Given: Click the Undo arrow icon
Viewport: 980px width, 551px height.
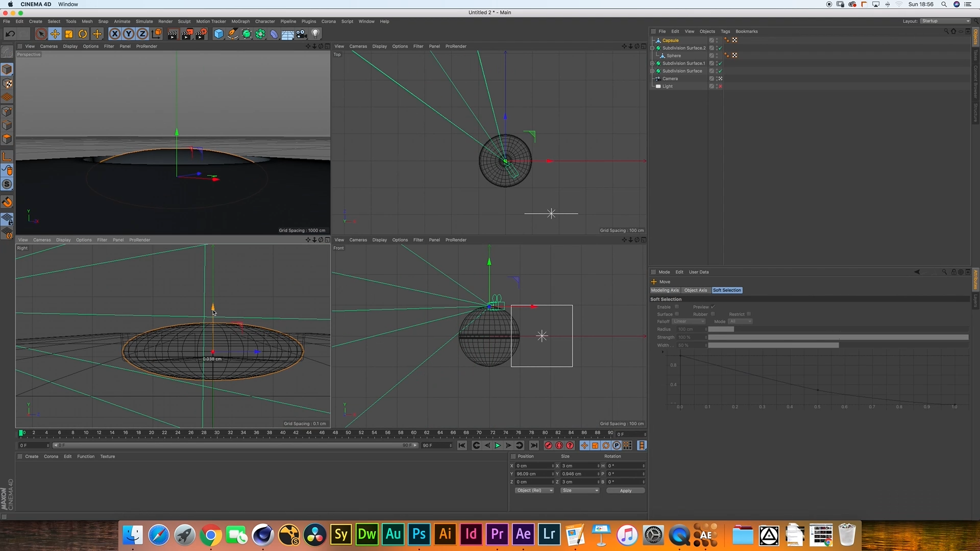Looking at the screenshot, I should coord(10,34).
